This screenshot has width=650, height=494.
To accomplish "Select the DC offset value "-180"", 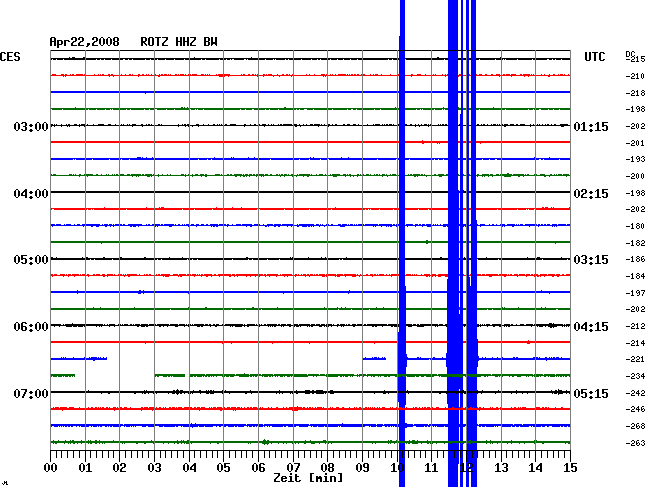I will coord(635,226).
